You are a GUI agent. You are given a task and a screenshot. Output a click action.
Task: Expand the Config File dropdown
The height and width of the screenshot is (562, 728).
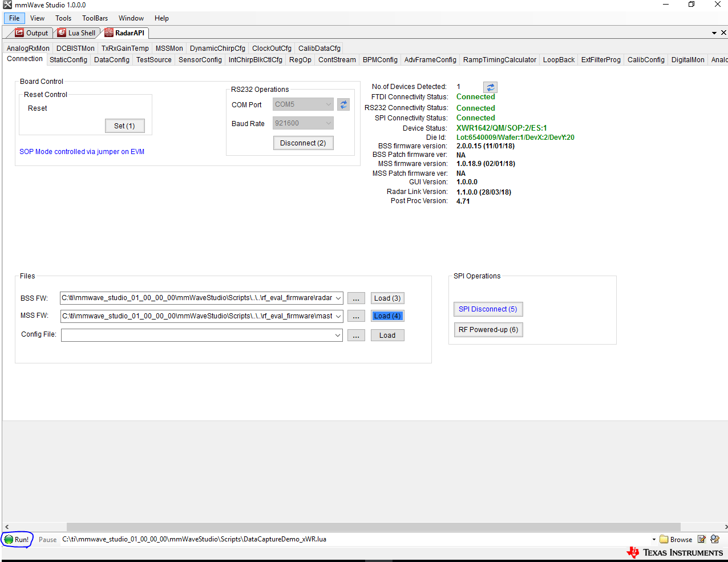point(338,335)
